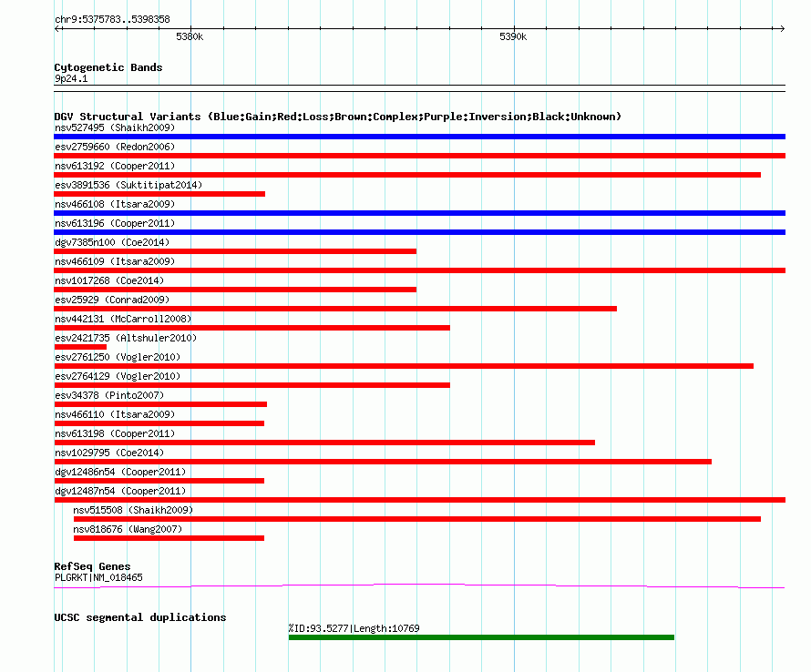Viewport: 811px width, 672px height.
Task: Click the esv2761250 Vogler2010 red bar
Action: [x=404, y=366]
